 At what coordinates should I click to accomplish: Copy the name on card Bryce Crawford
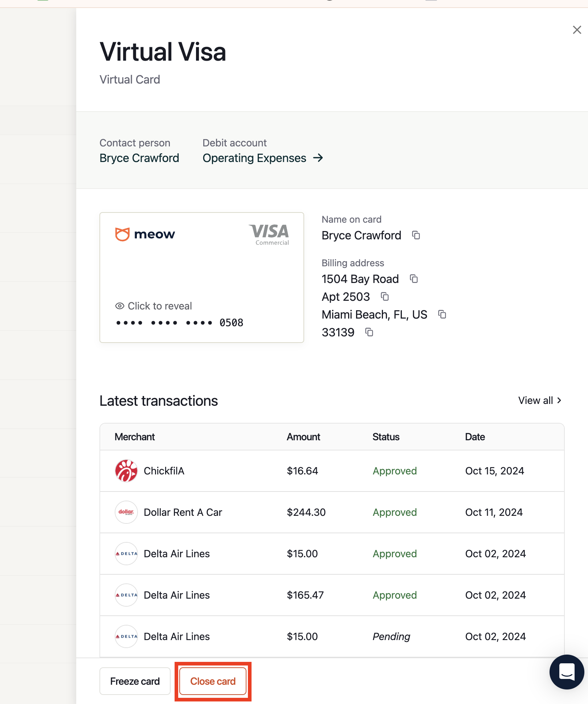[416, 235]
